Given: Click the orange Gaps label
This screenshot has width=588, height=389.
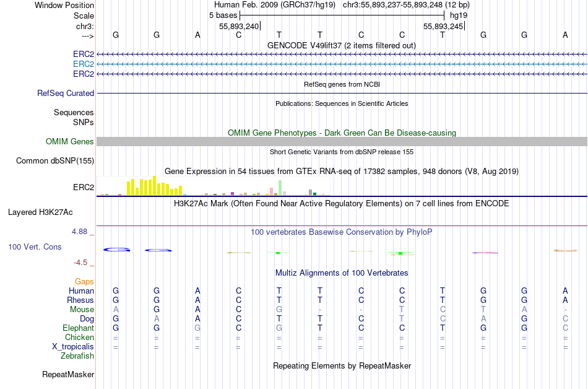Looking at the screenshot, I should click(84, 281).
